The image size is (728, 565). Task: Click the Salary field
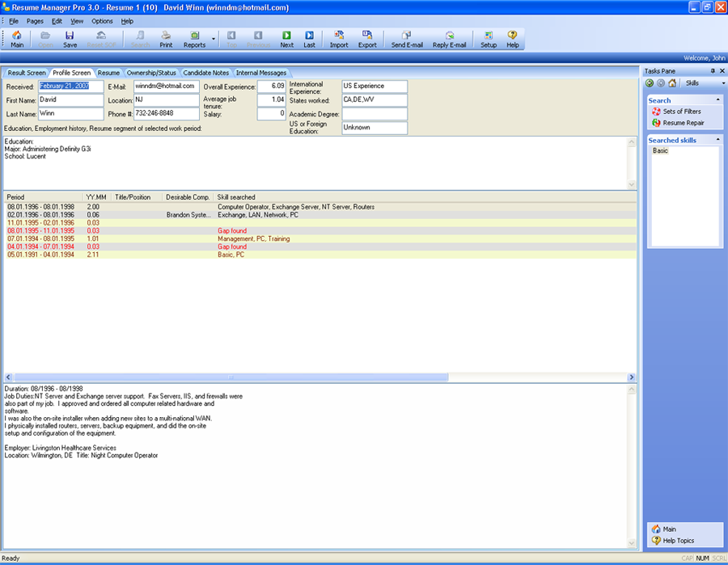[x=271, y=114]
